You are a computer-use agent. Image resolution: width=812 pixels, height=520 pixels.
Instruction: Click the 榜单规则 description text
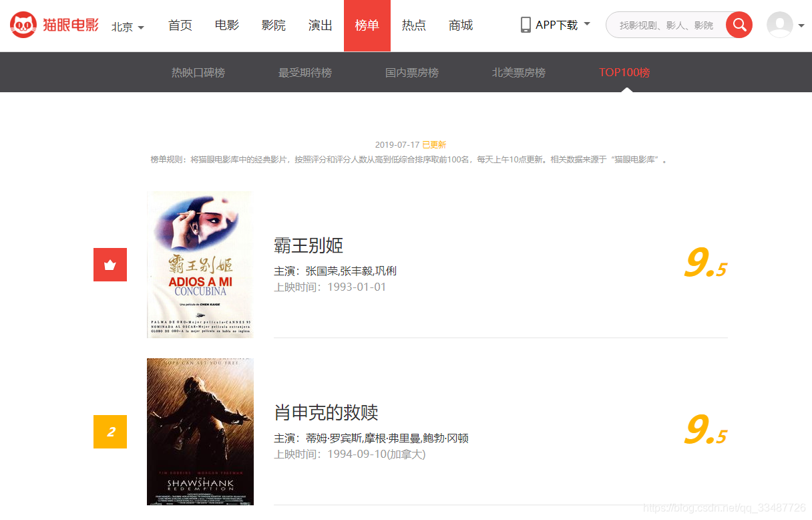(x=409, y=160)
